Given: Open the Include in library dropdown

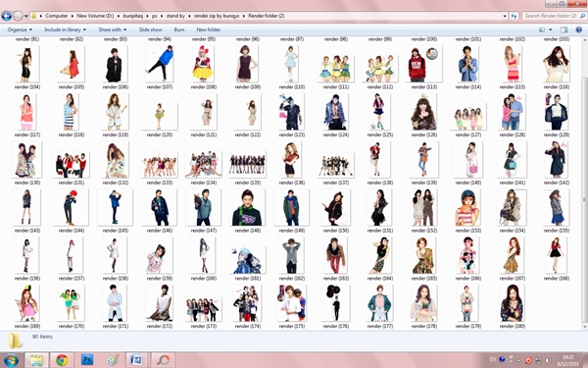Looking at the screenshot, I should click(x=66, y=29).
